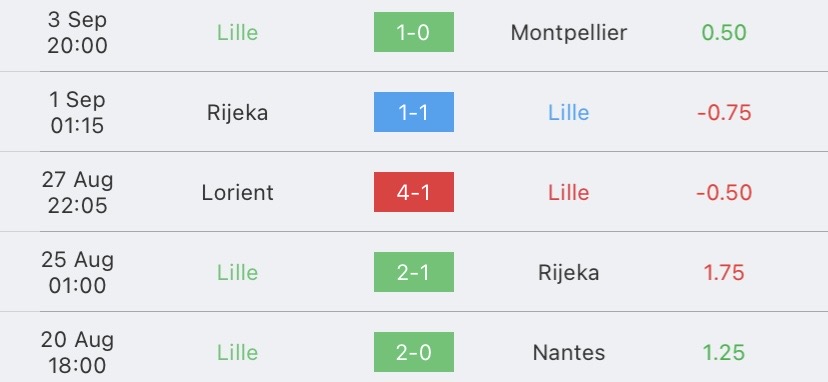Select the Montpellier team name

569,33
